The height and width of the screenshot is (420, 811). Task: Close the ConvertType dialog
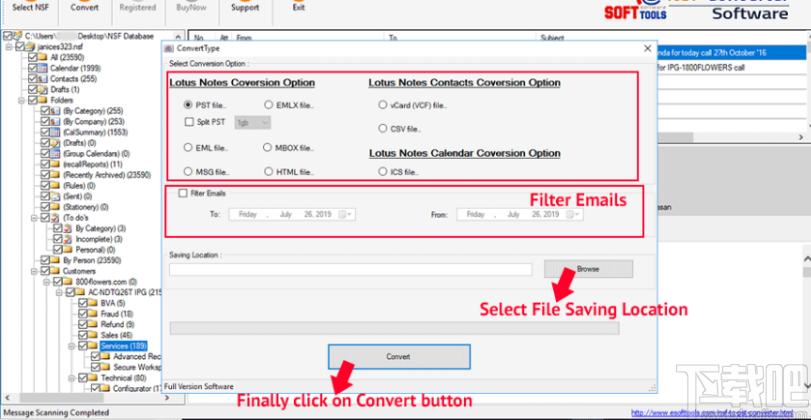648,48
